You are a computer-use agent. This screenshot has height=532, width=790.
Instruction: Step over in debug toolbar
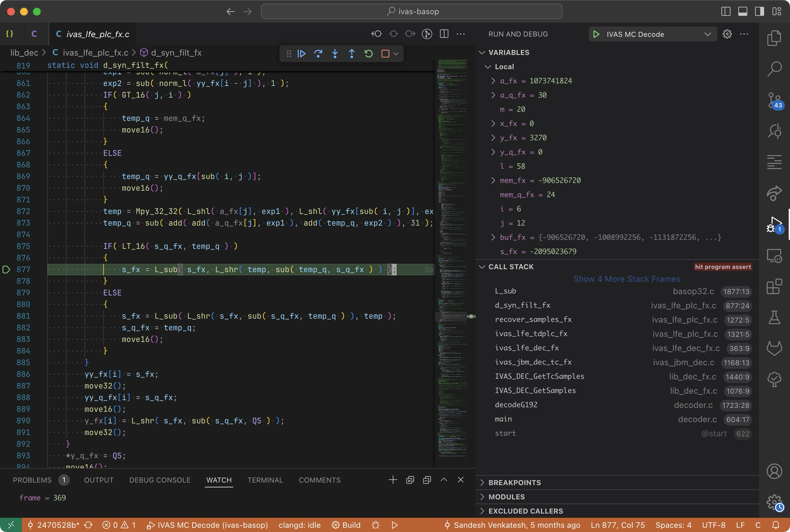tap(318, 54)
